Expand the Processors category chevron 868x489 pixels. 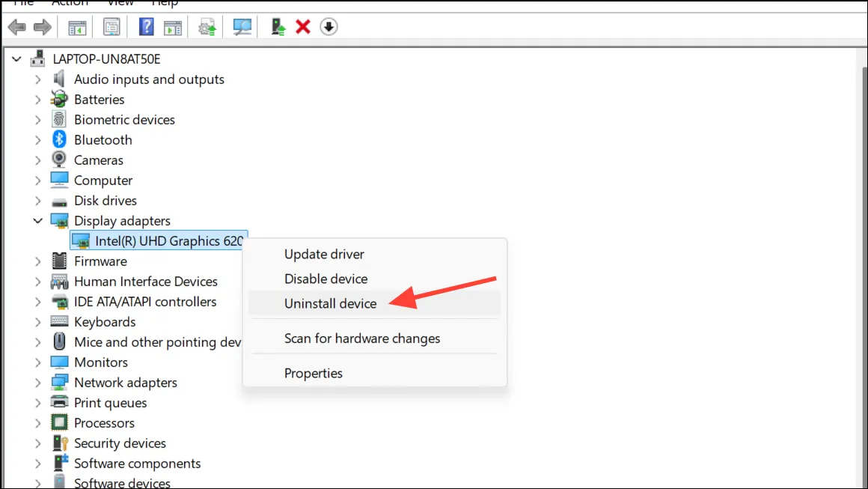tap(37, 423)
